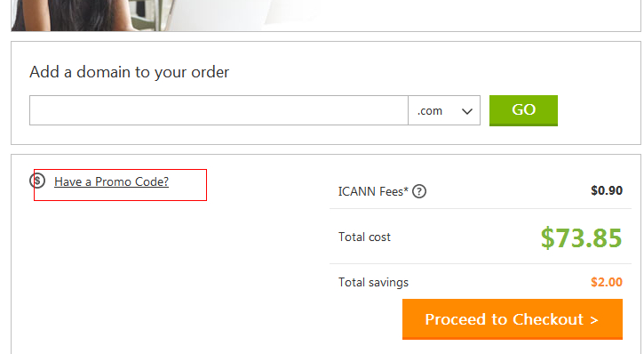This screenshot has height=354, width=644.
Task: Focus the domain name text field
Action: (219, 110)
